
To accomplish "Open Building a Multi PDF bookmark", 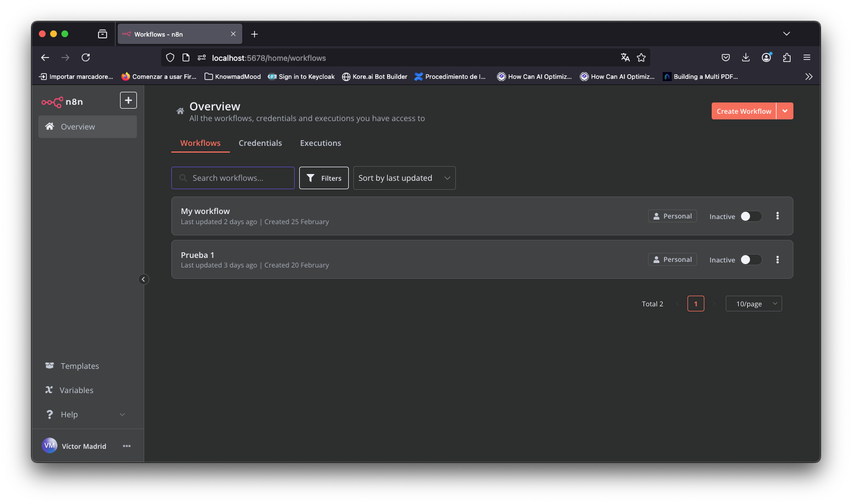I will [x=700, y=77].
